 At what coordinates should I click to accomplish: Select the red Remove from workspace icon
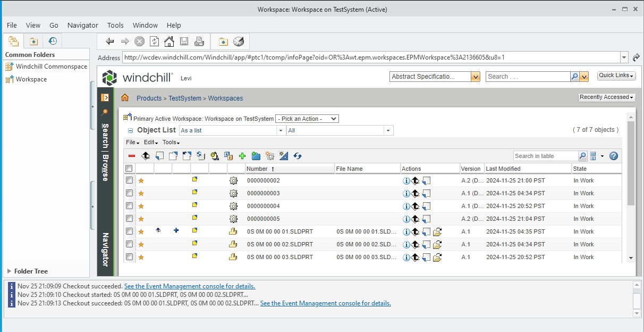(132, 155)
